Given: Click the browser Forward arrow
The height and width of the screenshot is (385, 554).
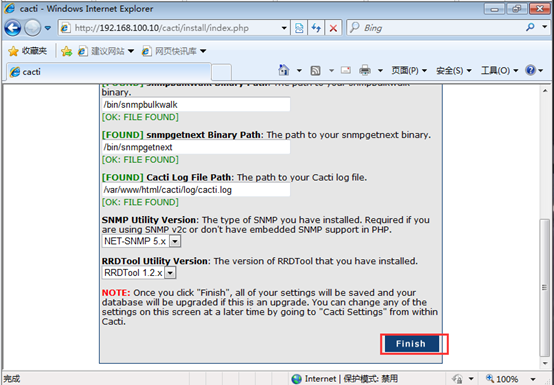Looking at the screenshot, I should 33,28.
